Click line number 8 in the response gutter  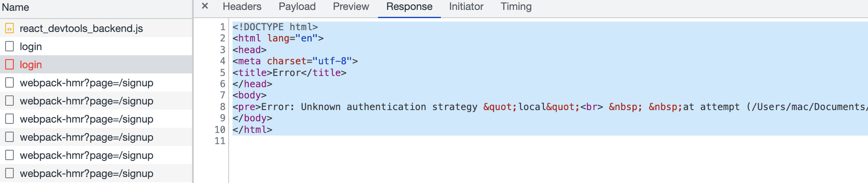(x=223, y=107)
